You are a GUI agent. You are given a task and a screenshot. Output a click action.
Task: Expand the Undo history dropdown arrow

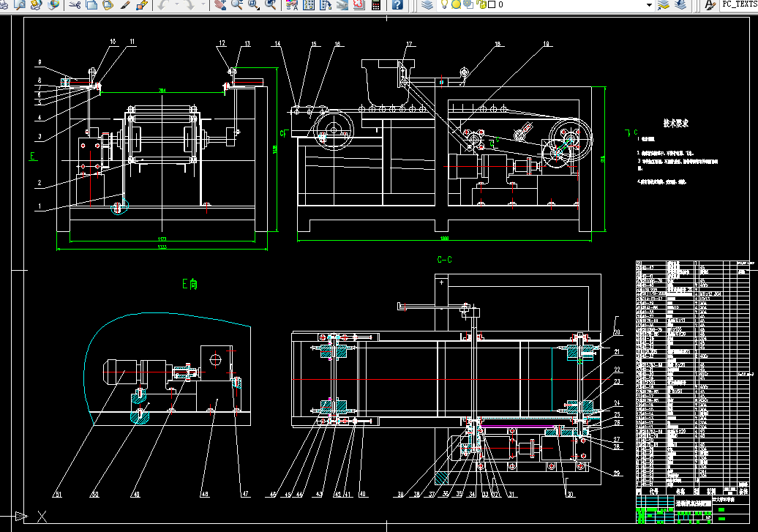click(176, 4)
